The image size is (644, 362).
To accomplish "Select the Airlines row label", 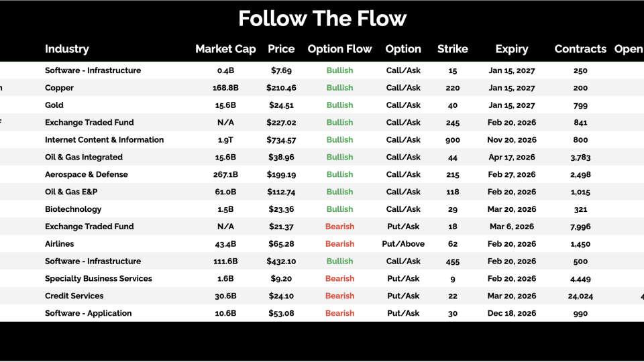I will pyautogui.click(x=59, y=244).
